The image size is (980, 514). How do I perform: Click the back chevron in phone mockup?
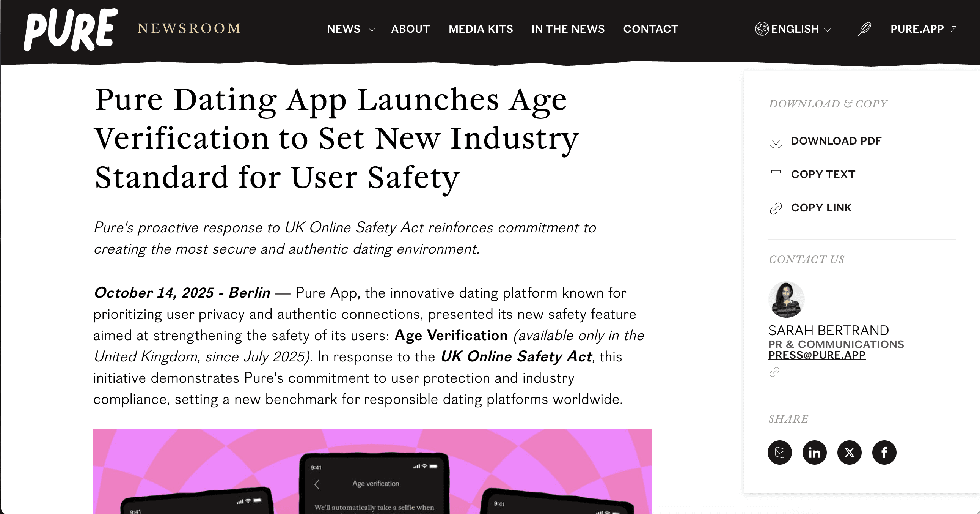pyautogui.click(x=317, y=484)
